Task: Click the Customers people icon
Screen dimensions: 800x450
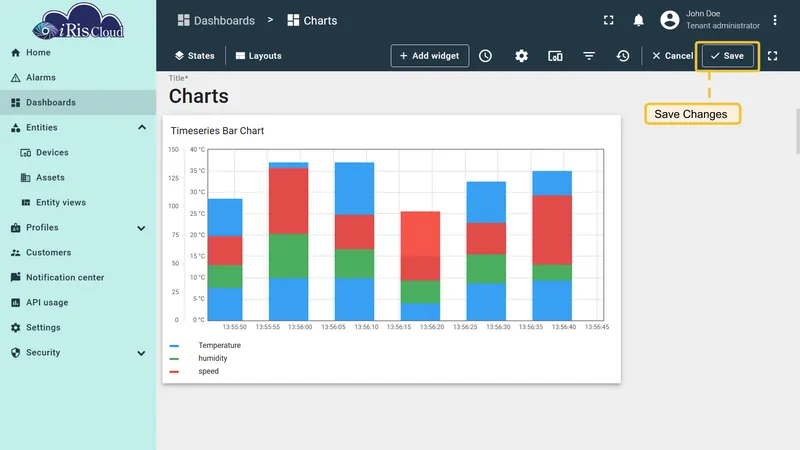Action: point(15,253)
